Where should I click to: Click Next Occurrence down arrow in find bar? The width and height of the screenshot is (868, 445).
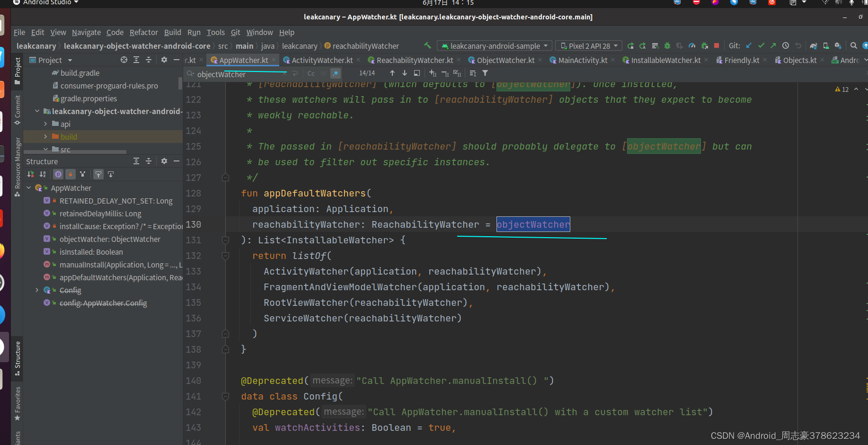(x=405, y=73)
